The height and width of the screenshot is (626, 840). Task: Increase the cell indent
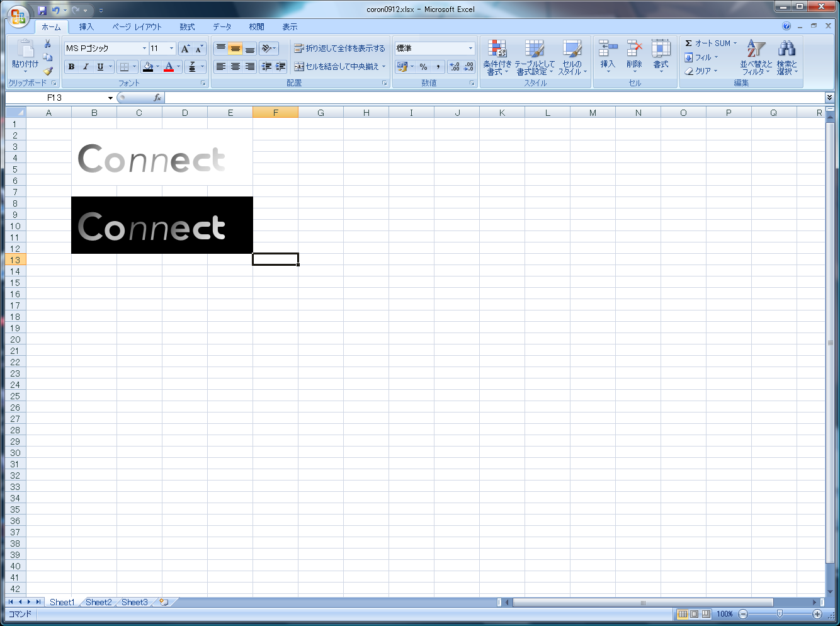tap(280, 67)
